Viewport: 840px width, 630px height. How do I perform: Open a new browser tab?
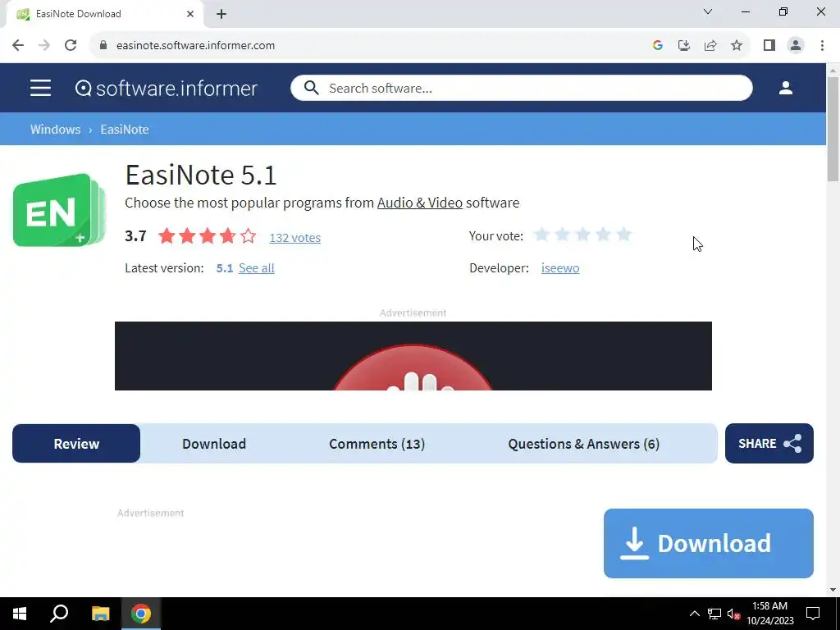point(221,14)
